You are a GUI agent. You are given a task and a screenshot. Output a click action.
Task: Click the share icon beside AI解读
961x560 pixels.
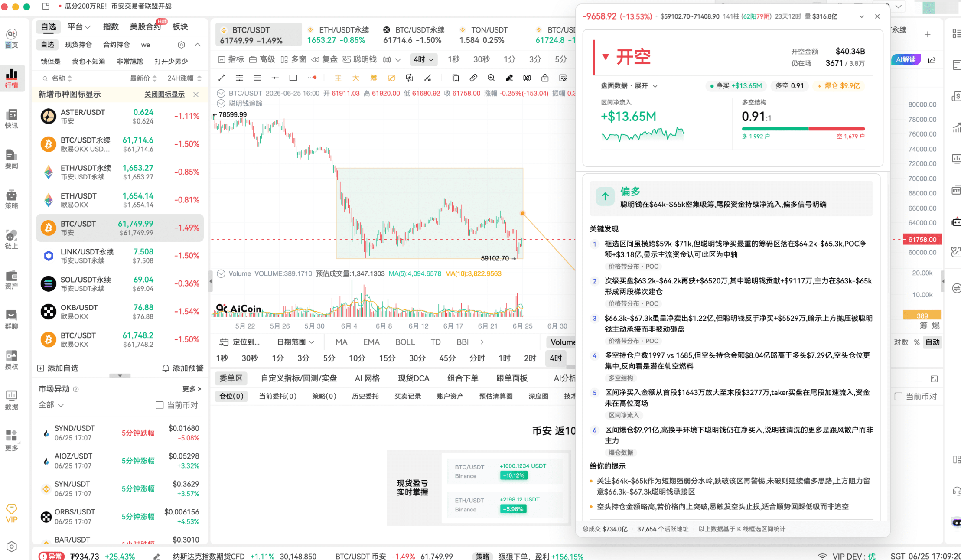932,60
